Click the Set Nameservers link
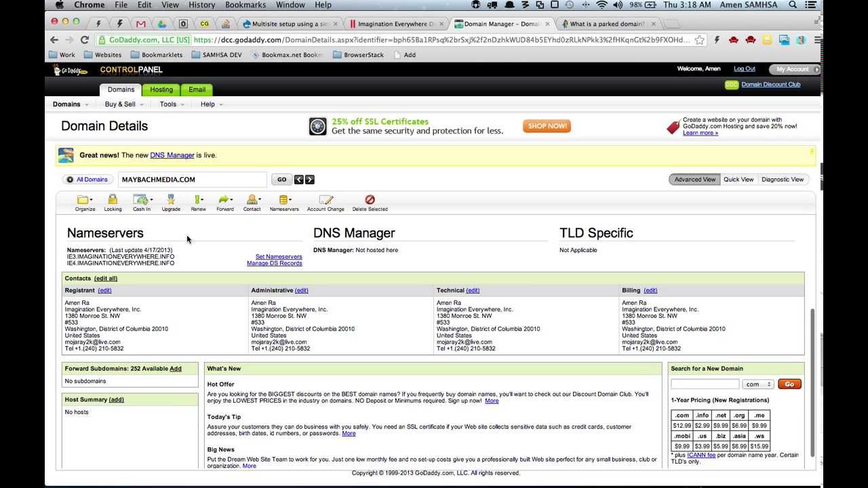This screenshot has width=868, height=488. pyautogui.click(x=279, y=257)
